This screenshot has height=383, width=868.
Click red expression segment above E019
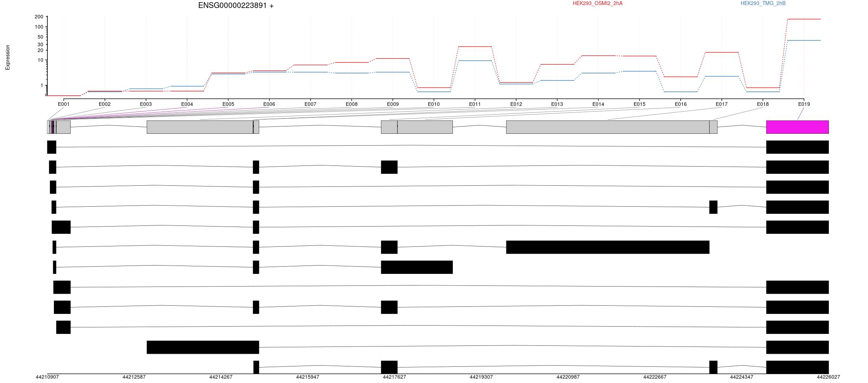(804, 19)
